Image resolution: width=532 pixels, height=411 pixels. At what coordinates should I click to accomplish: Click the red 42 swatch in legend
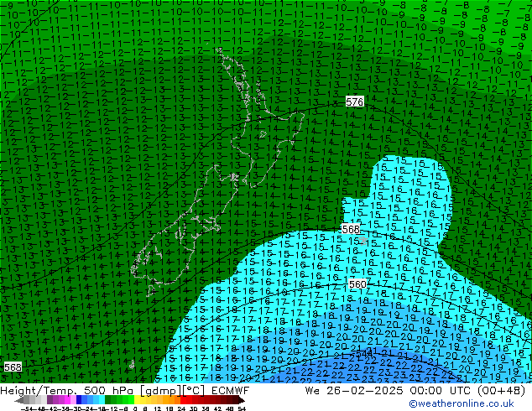coord(218,401)
